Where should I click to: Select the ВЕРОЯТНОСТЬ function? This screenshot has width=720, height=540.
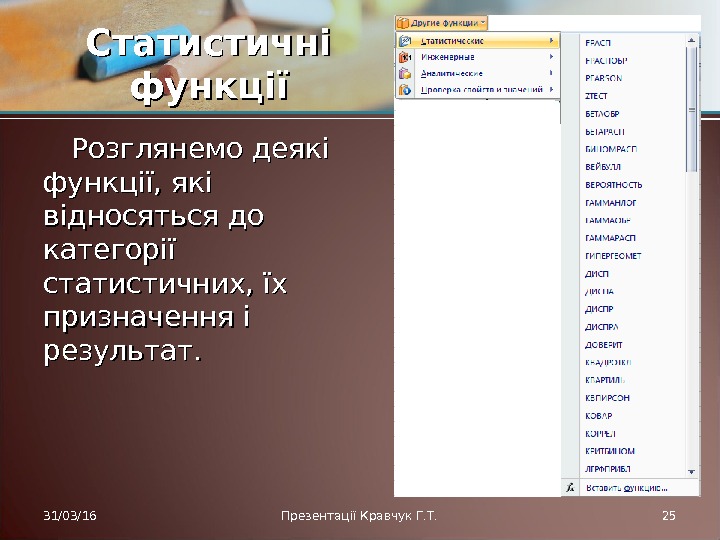click(x=613, y=185)
